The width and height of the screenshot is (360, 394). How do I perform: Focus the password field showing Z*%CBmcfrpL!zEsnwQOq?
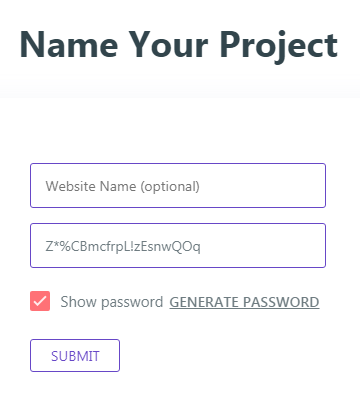[x=178, y=246]
